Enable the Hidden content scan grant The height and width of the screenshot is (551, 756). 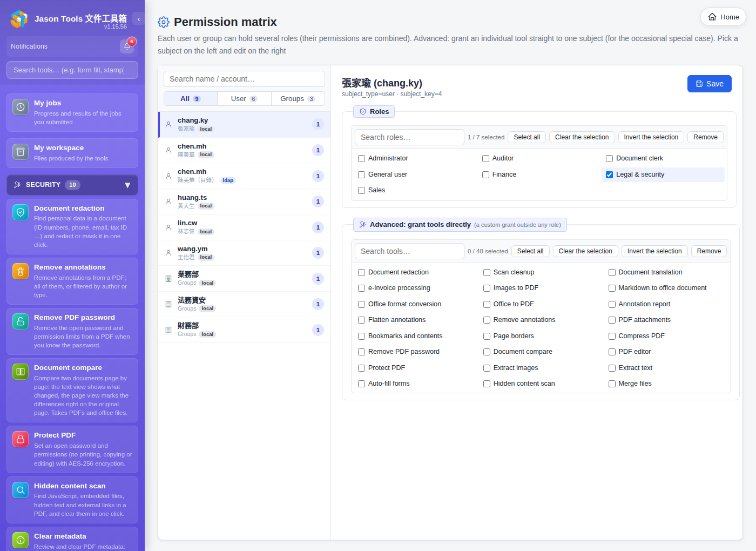point(487,384)
